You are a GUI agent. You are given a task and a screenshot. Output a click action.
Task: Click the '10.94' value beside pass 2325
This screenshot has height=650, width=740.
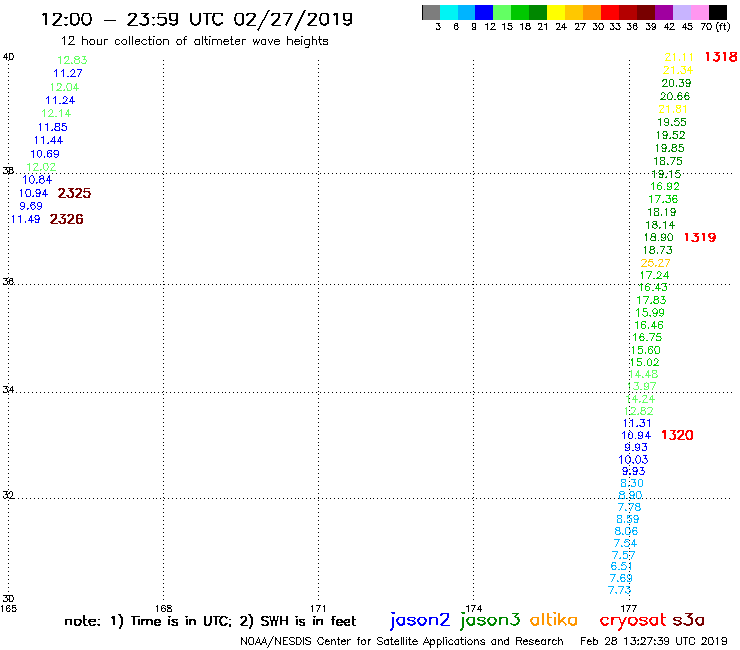click(34, 193)
